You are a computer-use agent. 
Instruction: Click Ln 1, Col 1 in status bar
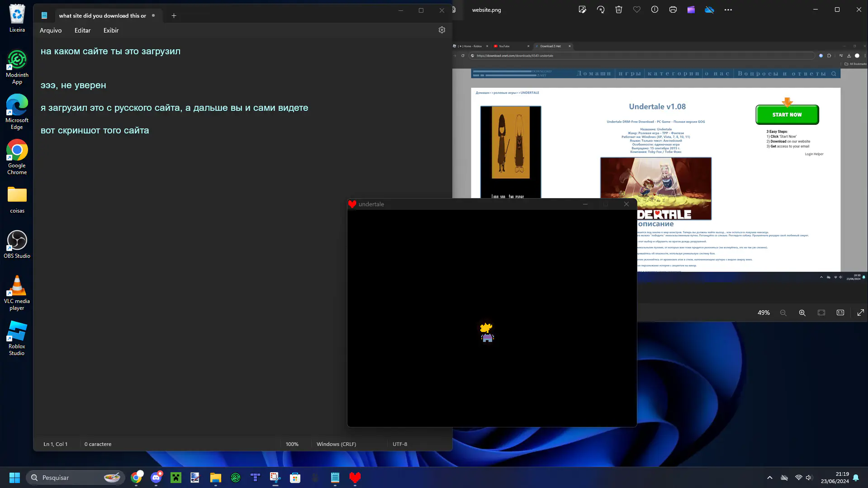pos(55,444)
